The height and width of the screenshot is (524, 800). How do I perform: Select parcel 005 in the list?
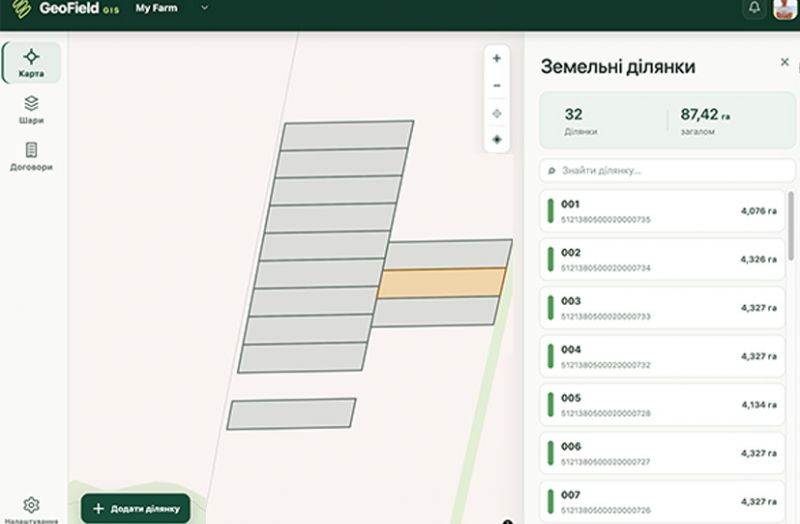[662, 405]
